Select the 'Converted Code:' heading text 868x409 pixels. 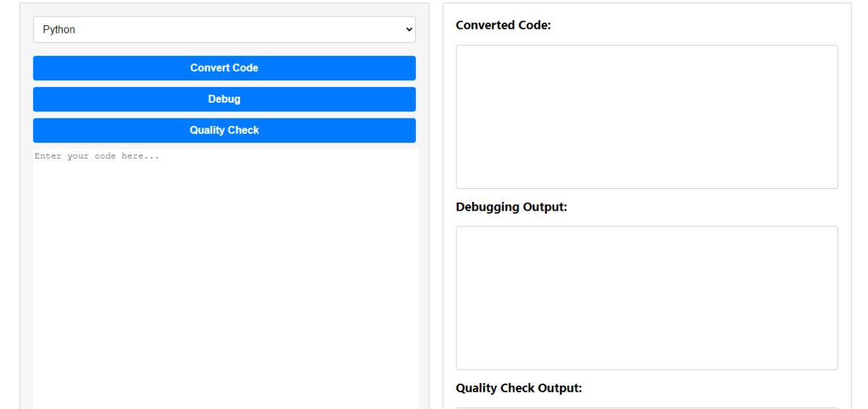point(504,25)
